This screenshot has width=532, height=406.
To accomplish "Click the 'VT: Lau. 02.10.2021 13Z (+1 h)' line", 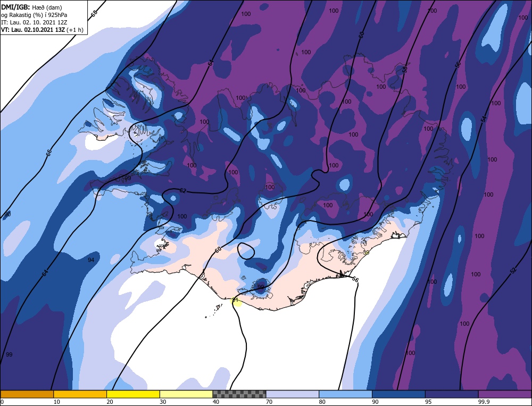I will (42, 29).
